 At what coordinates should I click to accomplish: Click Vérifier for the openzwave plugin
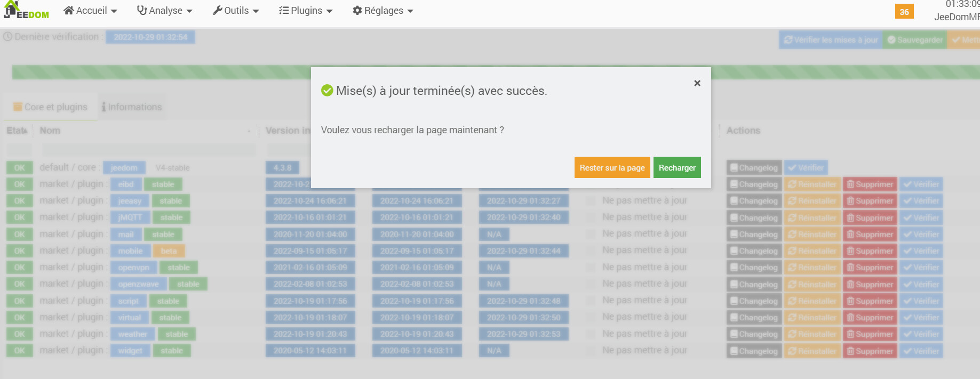tap(921, 285)
